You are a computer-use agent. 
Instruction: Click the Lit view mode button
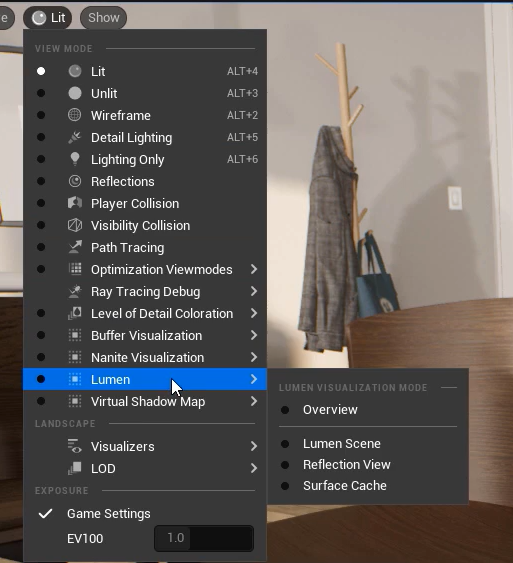click(x=48, y=18)
